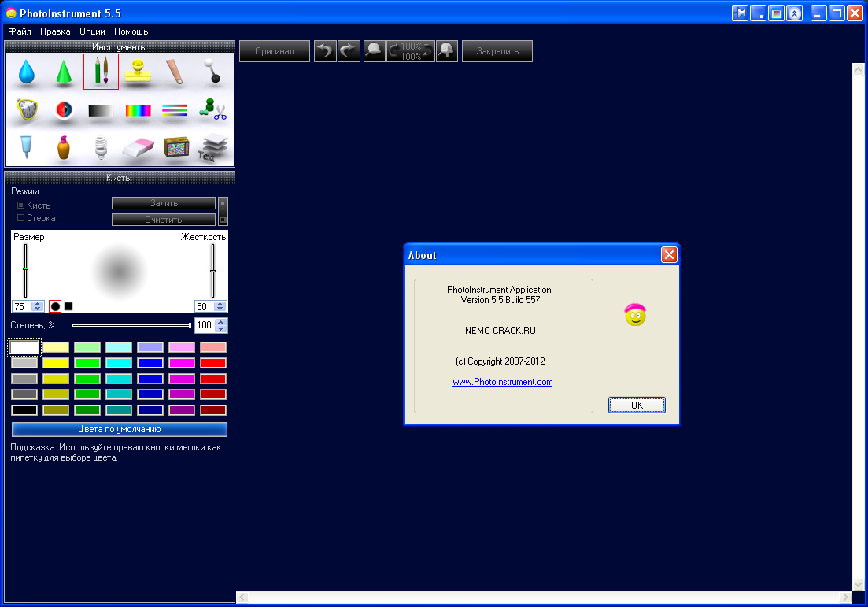Select the pink and white eraser tool

click(x=138, y=148)
